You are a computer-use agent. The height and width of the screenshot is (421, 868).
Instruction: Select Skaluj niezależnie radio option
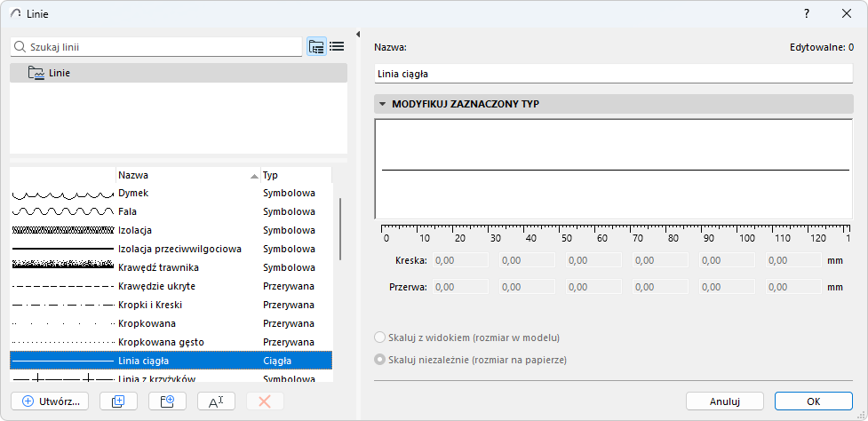(380, 360)
